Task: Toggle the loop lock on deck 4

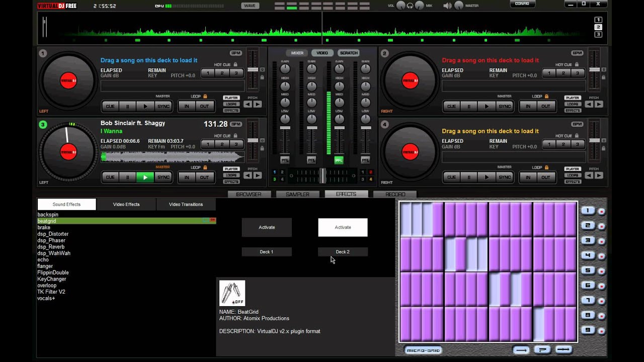Action: [546, 167]
